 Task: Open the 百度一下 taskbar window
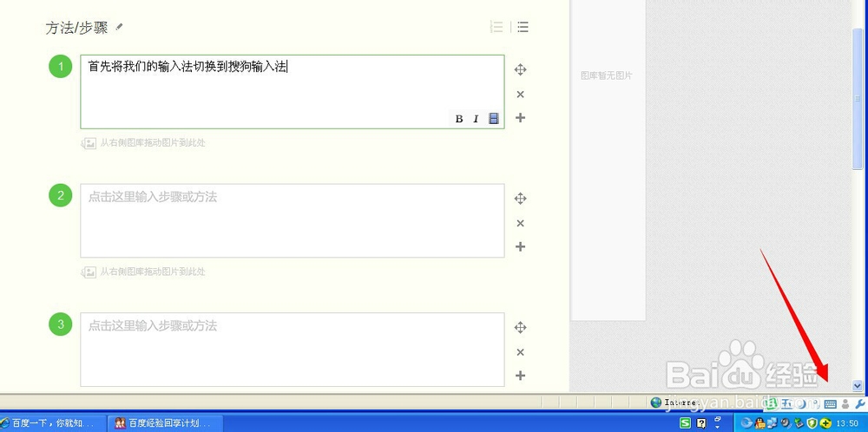[x=53, y=423]
